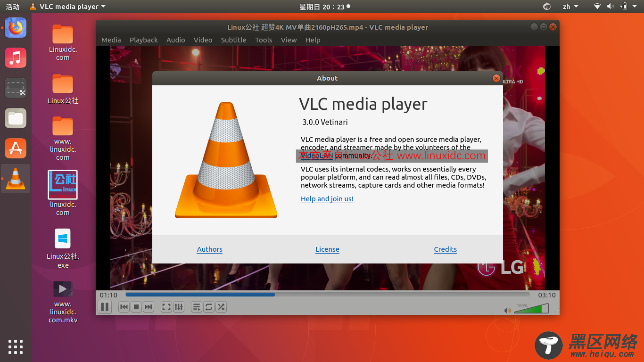The image size is (644, 362).
Task: Open the Tools menu
Action: [264, 40]
